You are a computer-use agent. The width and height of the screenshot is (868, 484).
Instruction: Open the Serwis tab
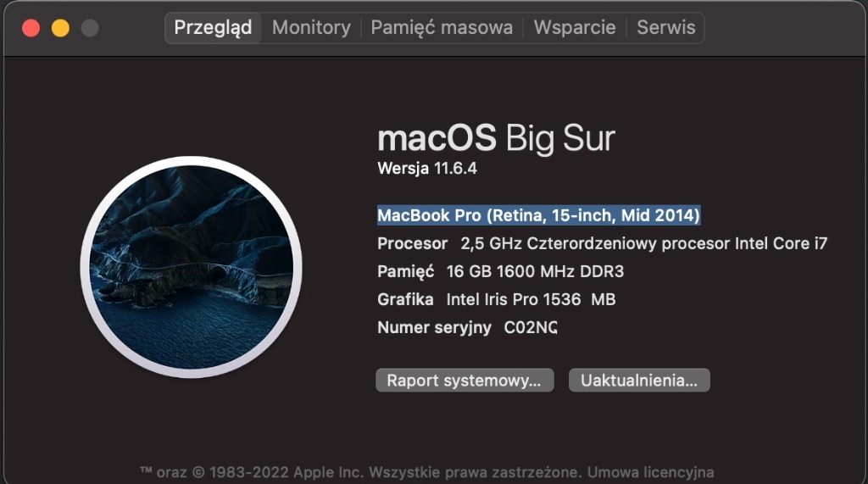[666, 27]
